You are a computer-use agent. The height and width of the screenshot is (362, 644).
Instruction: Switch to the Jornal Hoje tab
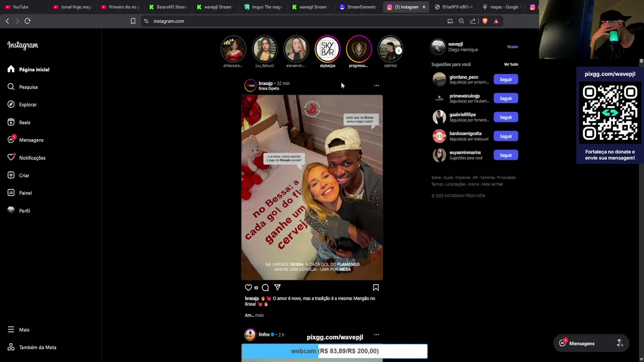pos(73,7)
